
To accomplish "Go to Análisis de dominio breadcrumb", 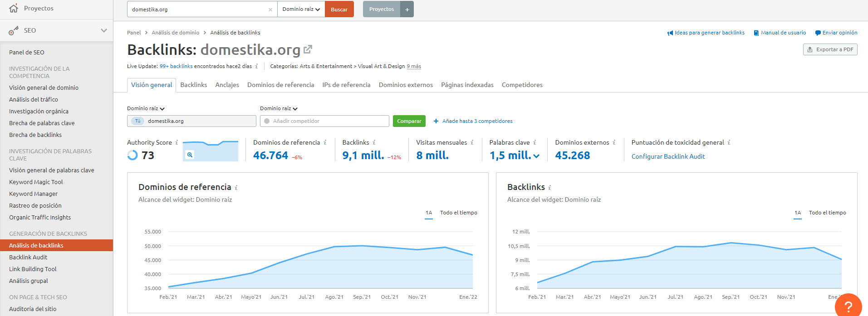I will [x=176, y=33].
